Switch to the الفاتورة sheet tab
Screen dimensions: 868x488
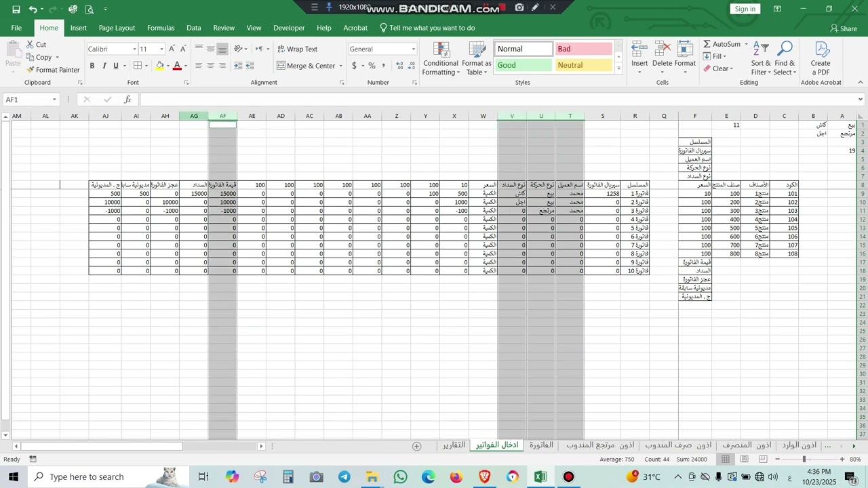(541, 445)
